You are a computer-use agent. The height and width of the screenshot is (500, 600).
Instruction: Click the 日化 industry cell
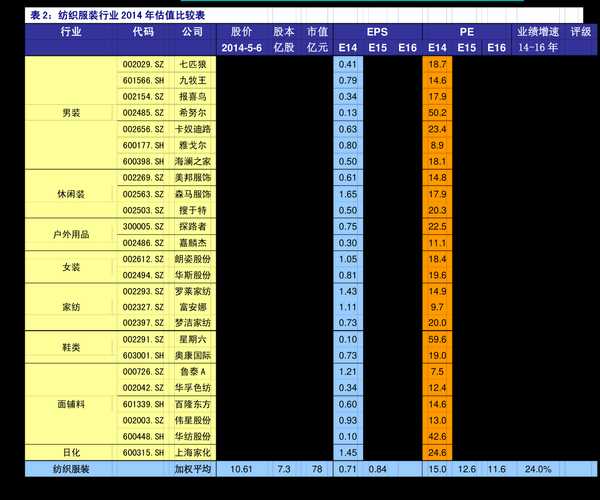(71, 453)
